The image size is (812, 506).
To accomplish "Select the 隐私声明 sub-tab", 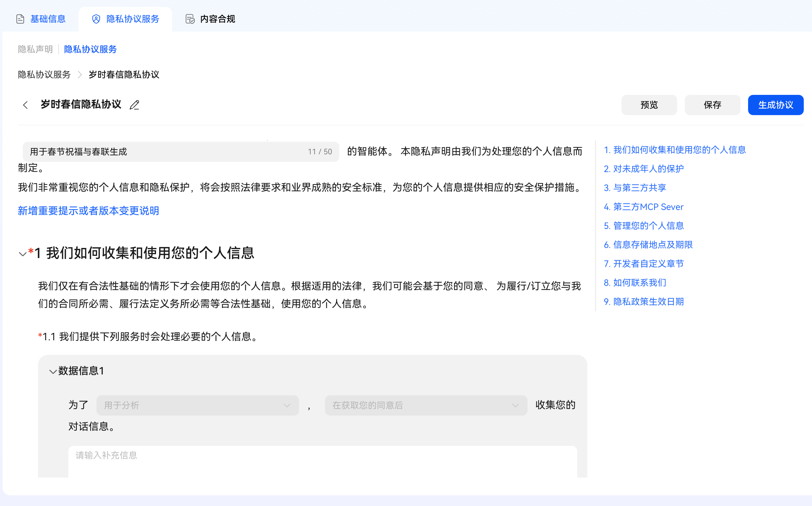I will click(x=35, y=49).
